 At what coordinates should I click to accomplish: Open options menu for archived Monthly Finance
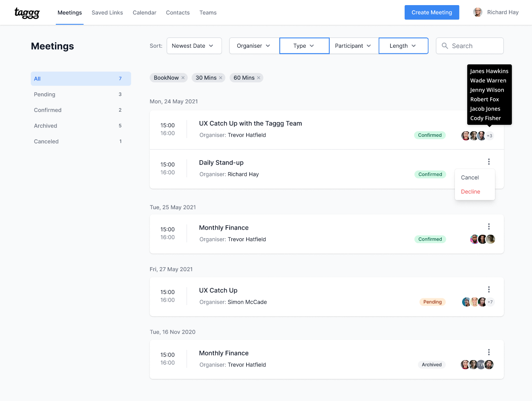click(489, 352)
